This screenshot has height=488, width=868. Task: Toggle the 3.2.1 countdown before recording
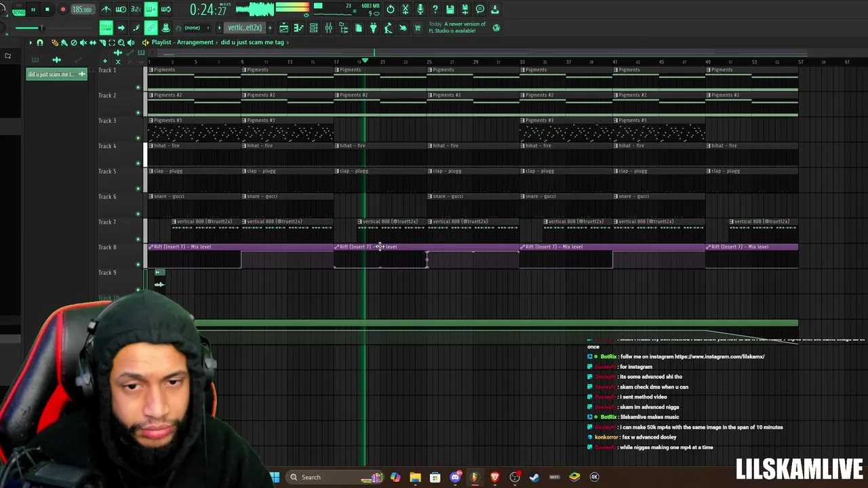click(136, 9)
